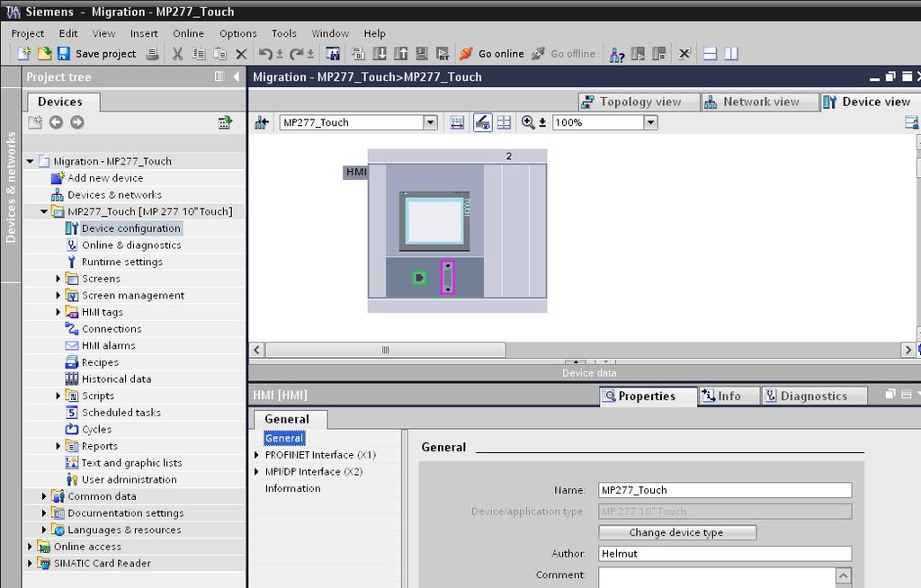Click the Paste icon in toolbar
This screenshot has height=588, width=921.
click(219, 53)
